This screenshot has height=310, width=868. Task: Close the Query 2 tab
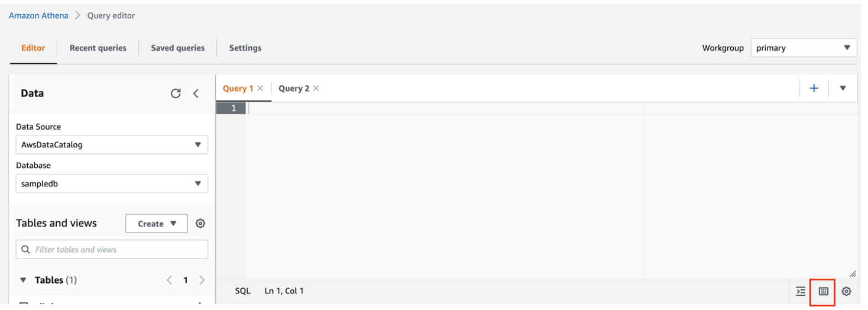[316, 88]
